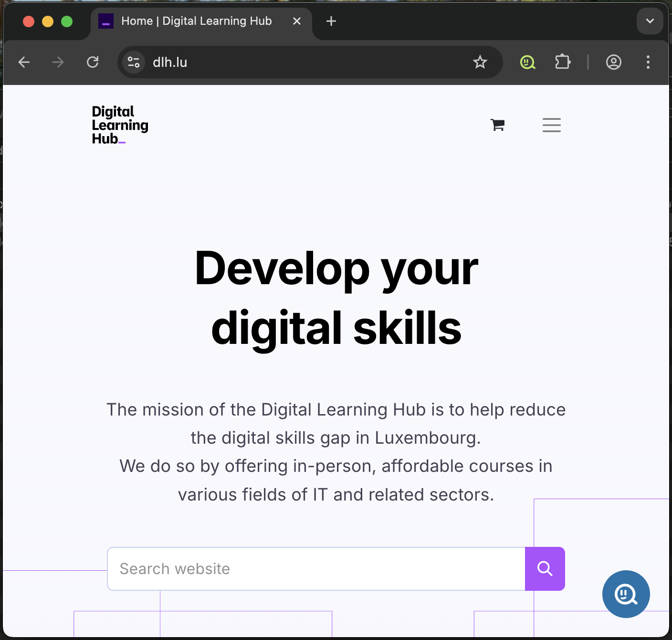672x640 pixels.
Task: Select the Home | Digital Learning Hub tab
Action: click(196, 21)
